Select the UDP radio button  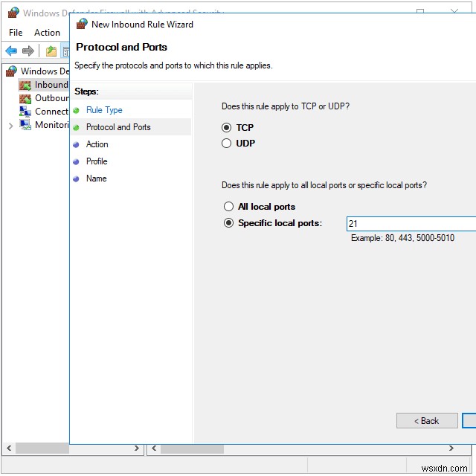coord(226,143)
